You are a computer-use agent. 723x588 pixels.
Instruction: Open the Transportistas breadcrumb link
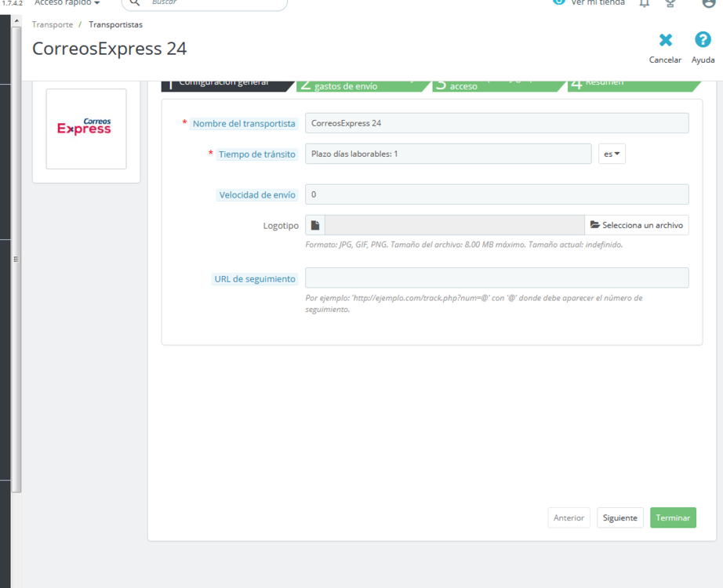[x=115, y=24]
